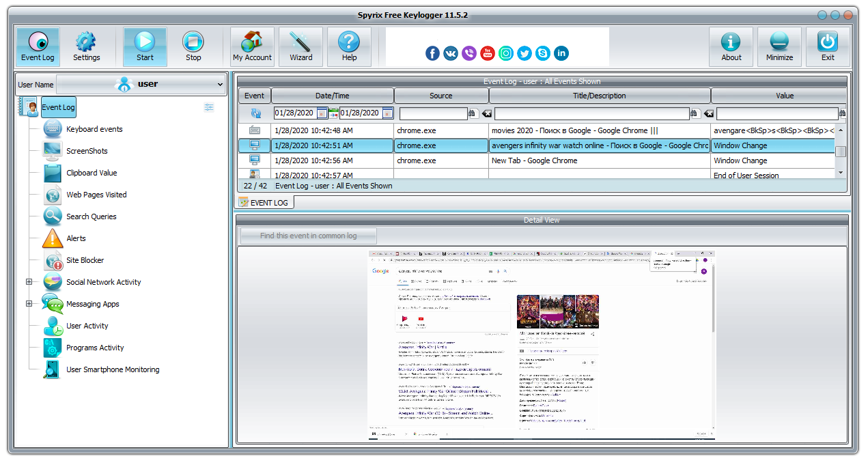Click the refresh filter icon under Event
The width and height of the screenshot is (868, 463).
click(x=255, y=113)
